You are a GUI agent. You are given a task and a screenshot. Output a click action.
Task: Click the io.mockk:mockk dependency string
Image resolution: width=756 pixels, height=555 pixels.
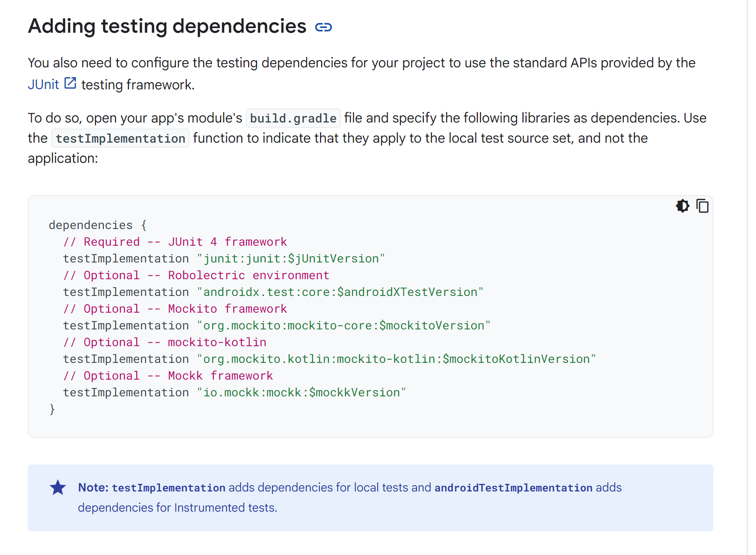301,393
